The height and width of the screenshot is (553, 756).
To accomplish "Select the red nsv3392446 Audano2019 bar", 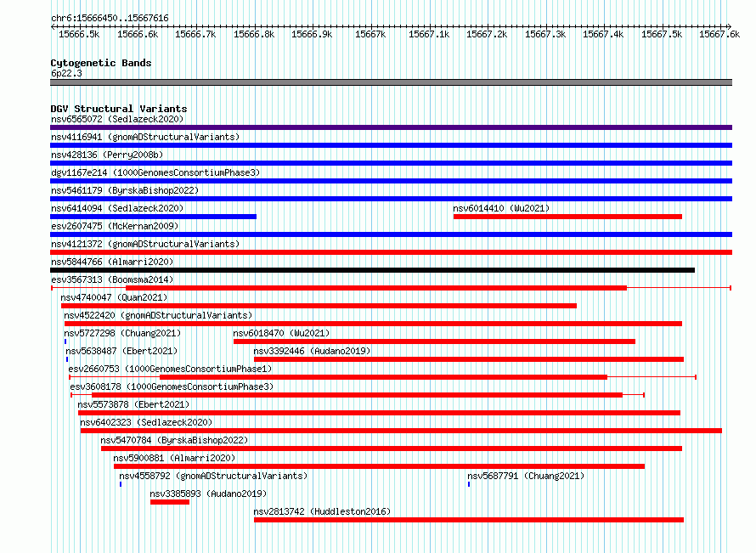I will [x=469, y=359].
